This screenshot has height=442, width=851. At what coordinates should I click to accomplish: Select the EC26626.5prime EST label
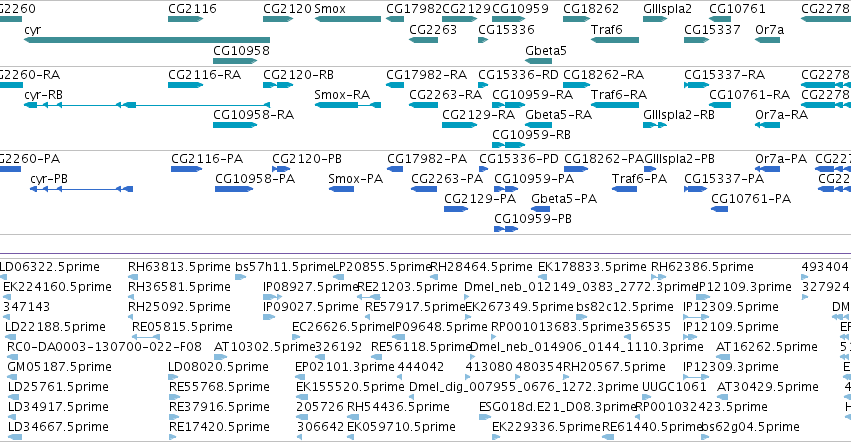tap(342, 327)
